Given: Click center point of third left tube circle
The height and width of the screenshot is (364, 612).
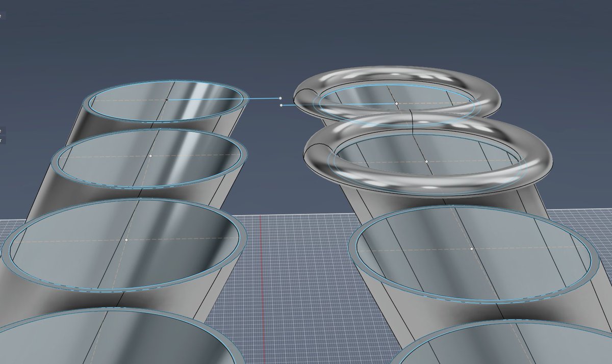Looking at the screenshot, I should tap(126, 239).
